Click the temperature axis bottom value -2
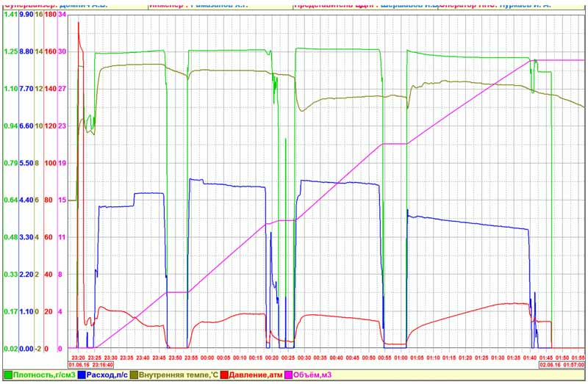Image resolution: width=588 pixels, height=384 pixels. (x=38, y=349)
